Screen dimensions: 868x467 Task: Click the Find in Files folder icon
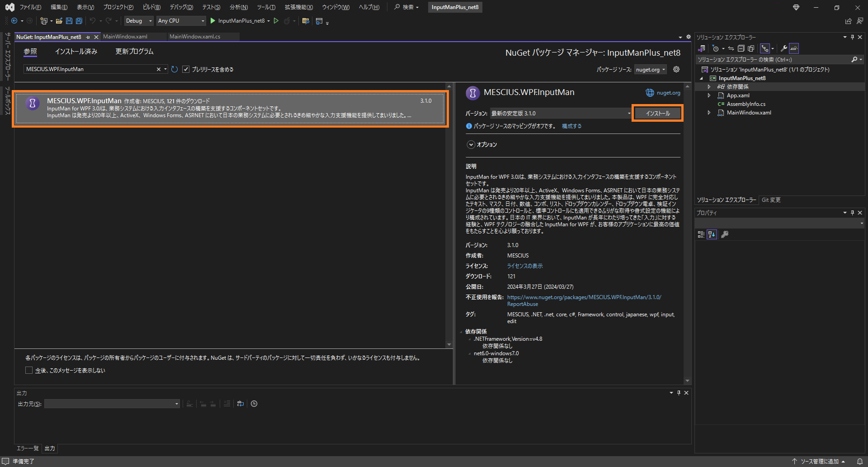[306, 21]
